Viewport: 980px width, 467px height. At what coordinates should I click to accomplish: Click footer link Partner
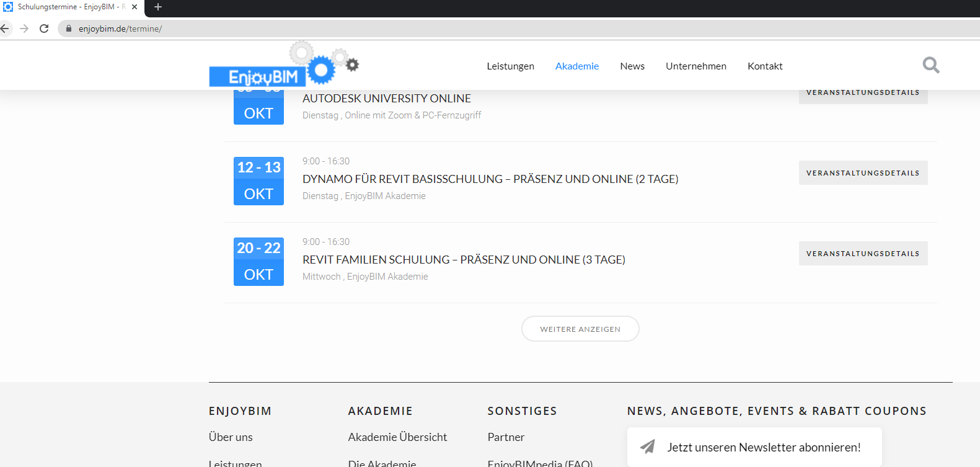coord(506,437)
